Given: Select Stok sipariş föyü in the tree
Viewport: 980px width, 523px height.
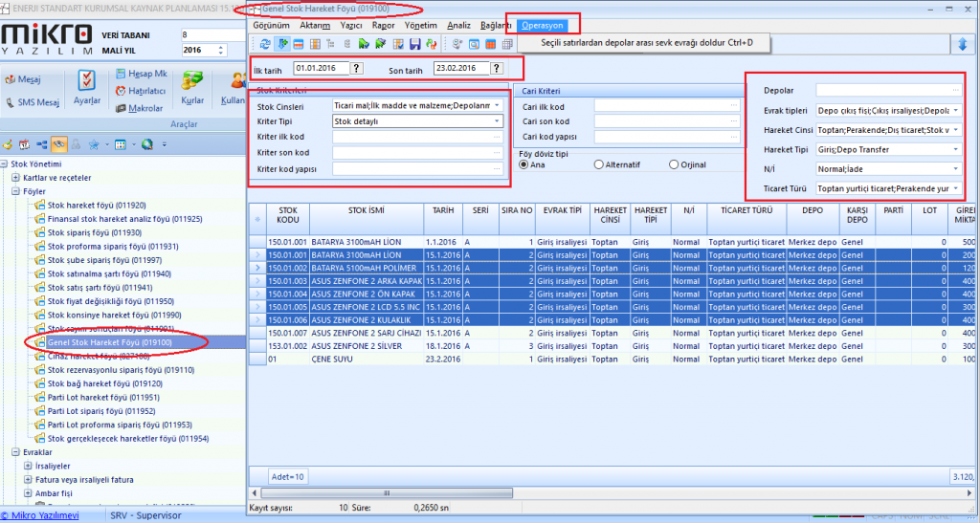Looking at the screenshot, I should [x=94, y=232].
